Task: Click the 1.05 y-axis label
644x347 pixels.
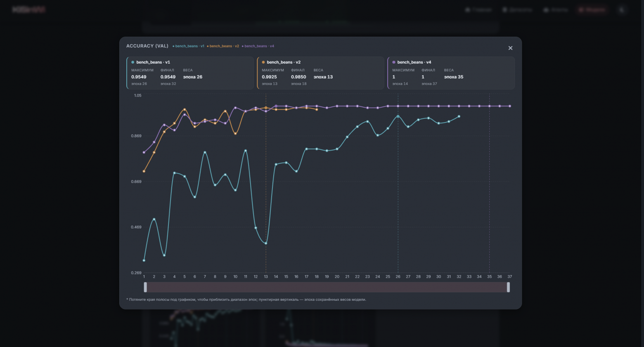Action: pos(137,95)
